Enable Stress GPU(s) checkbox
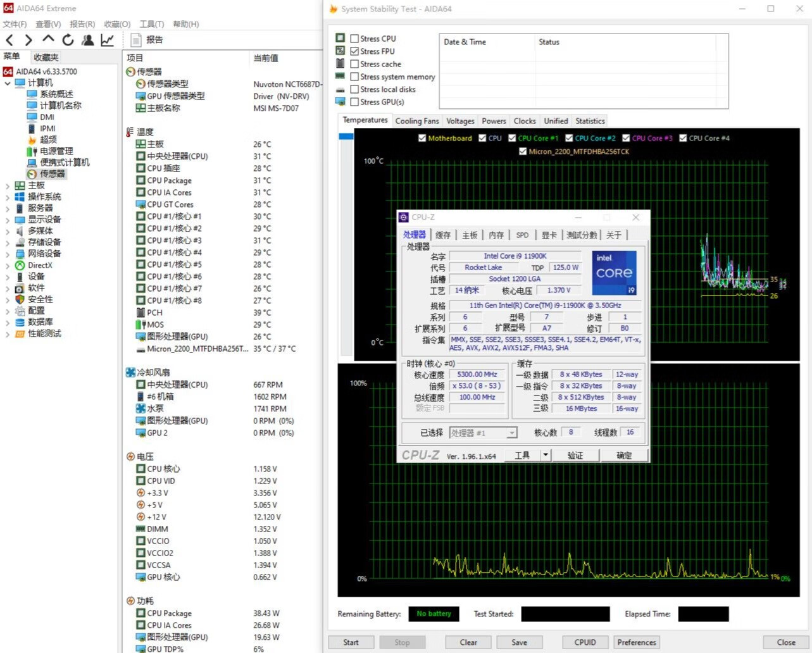Viewport: 812px width, 653px height. click(x=354, y=102)
